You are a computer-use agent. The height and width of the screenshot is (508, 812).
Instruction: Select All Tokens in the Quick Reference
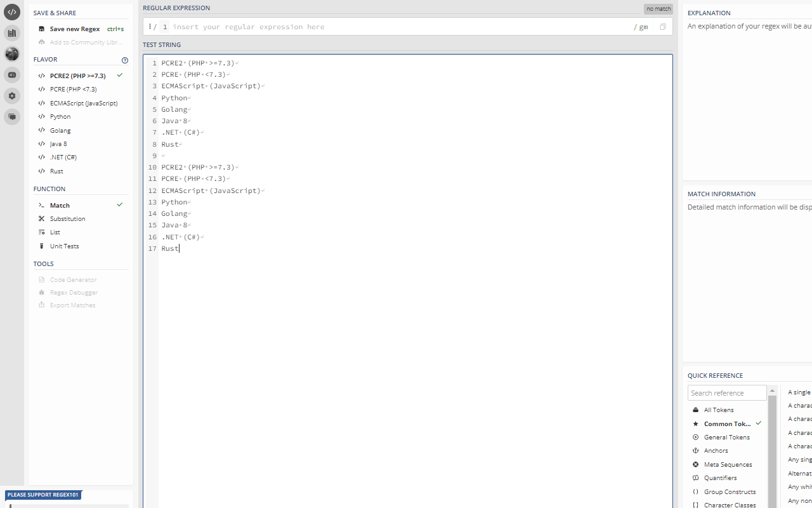[x=719, y=410]
